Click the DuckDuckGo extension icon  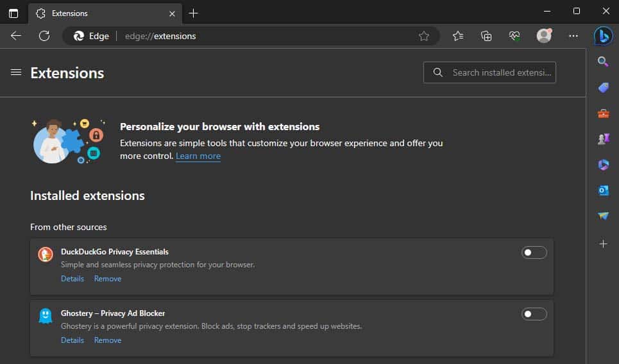[x=46, y=254]
